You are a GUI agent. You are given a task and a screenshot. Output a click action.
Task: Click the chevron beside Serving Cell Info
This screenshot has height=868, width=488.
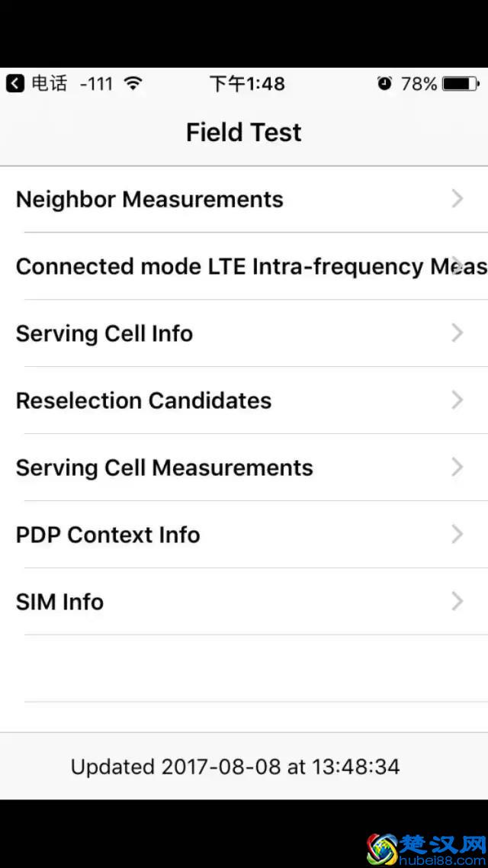click(457, 333)
